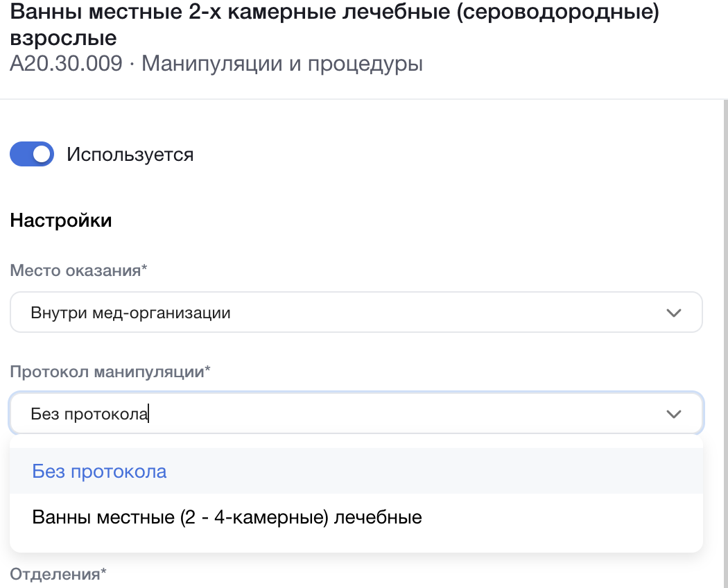Click the Используется label text
The height and width of the screenshot is (588, 728).
[130, 154]
